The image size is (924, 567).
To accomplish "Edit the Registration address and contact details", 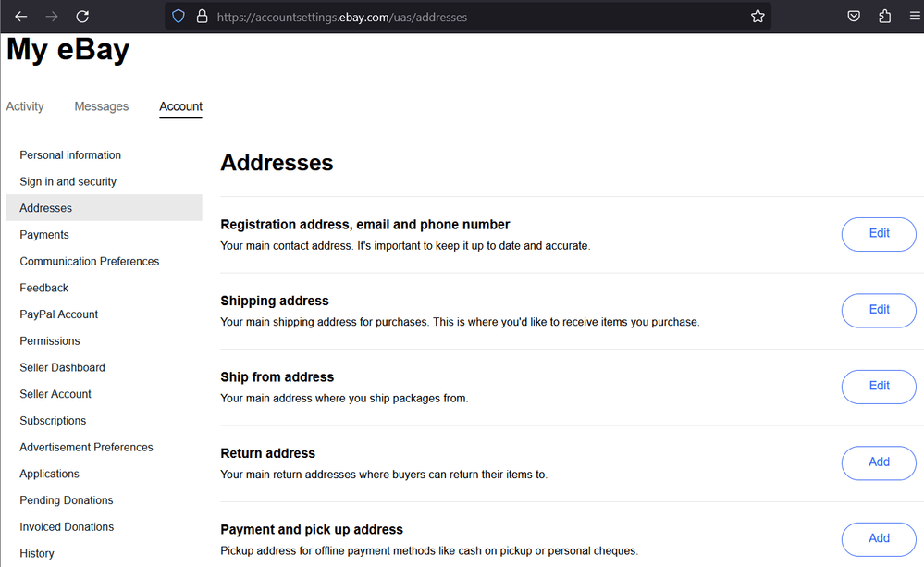I will click(879, 234).
